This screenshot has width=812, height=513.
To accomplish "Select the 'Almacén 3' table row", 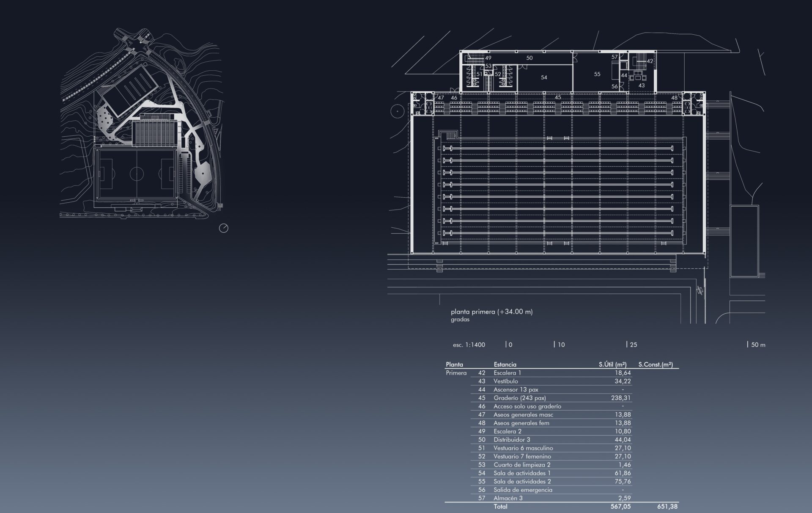I will 551,498.
